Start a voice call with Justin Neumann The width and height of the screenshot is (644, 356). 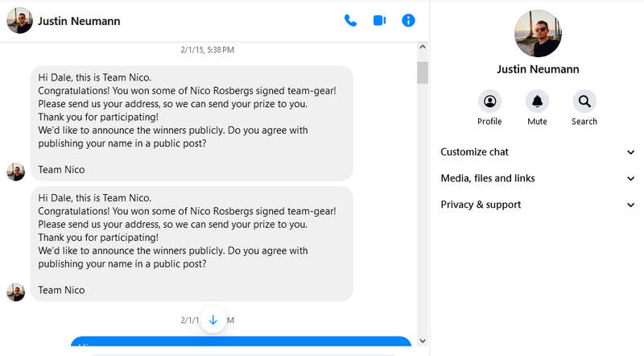point(350,21)
